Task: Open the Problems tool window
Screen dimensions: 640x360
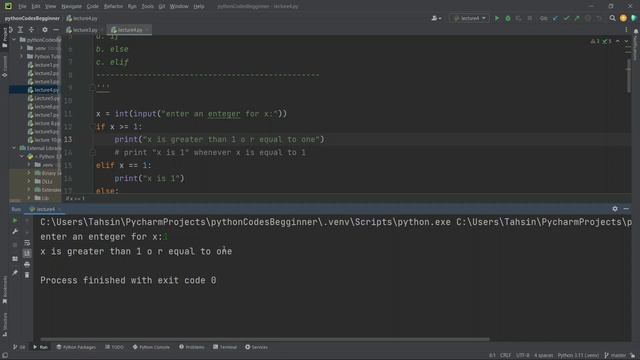Action: tap(191, 347)
